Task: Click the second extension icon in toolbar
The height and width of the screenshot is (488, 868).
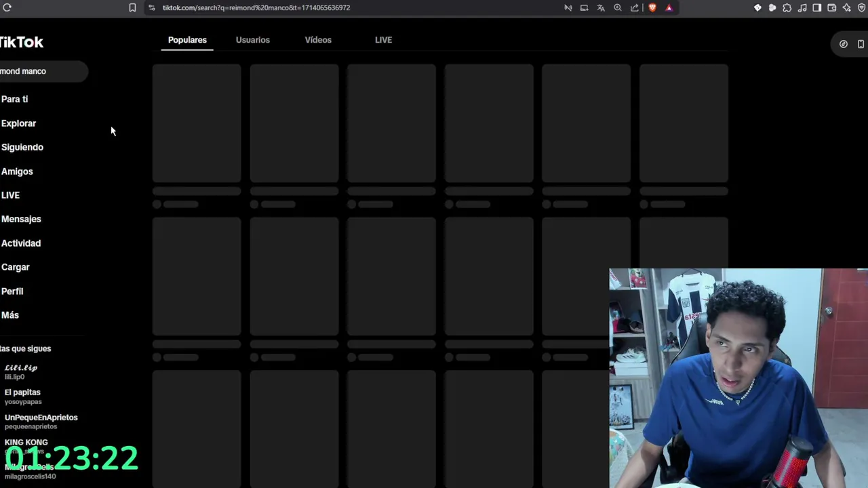Action: (x=772, y=7)
